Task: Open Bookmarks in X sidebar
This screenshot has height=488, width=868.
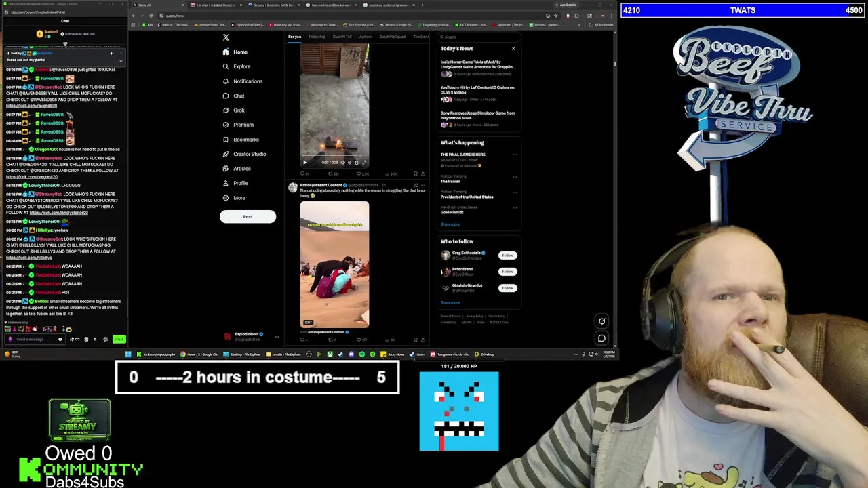Action: [x=241, y=140]
